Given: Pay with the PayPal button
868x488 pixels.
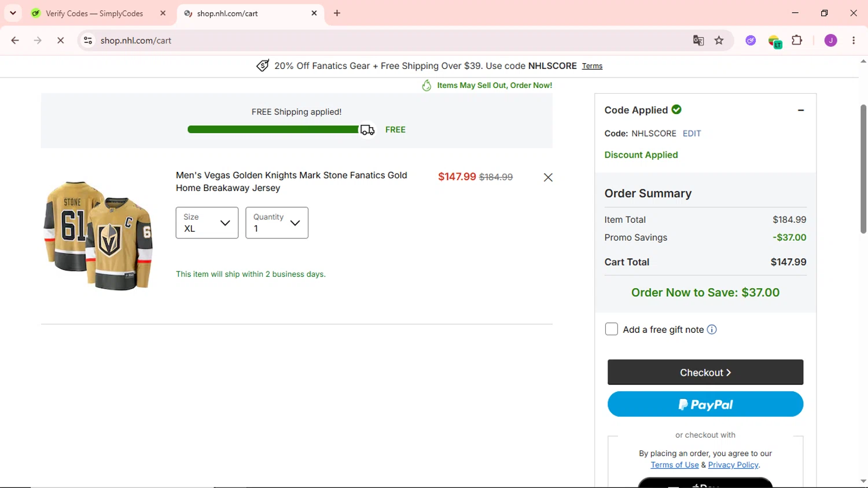Looking at the screenshot, I should click(x=705, y=404).
